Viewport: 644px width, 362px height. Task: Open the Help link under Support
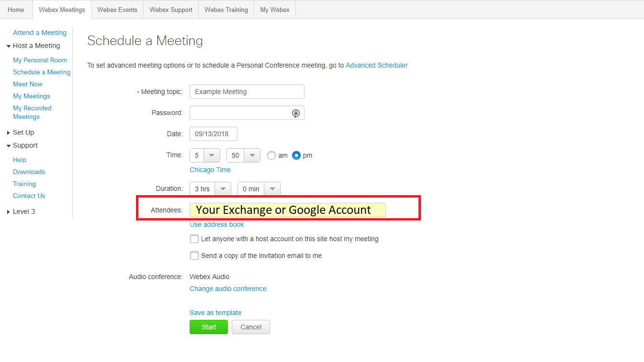click(x=20, y=160)
